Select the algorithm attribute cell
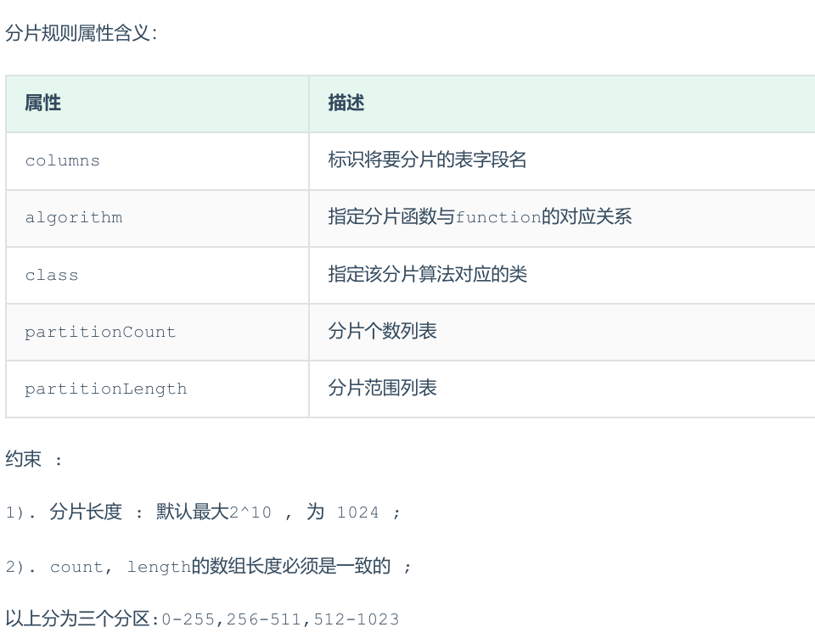 coord(74,218)
